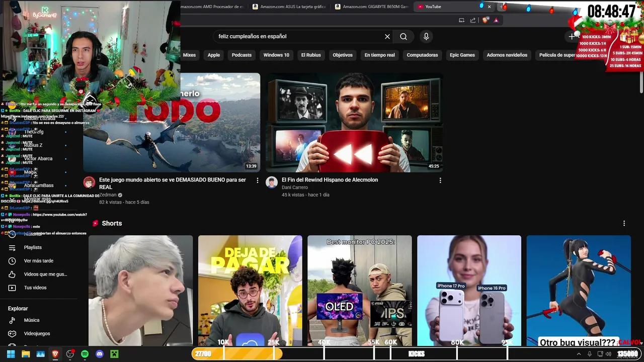The height and width of the screenshot is (362, 644).
Task: Open the system tray volume icon
Action: 608,354
